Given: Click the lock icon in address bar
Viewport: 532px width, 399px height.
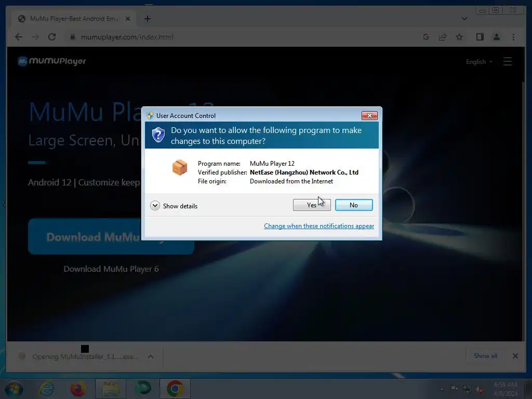Looking at the screenshot, I should click(x=72, y=37).
